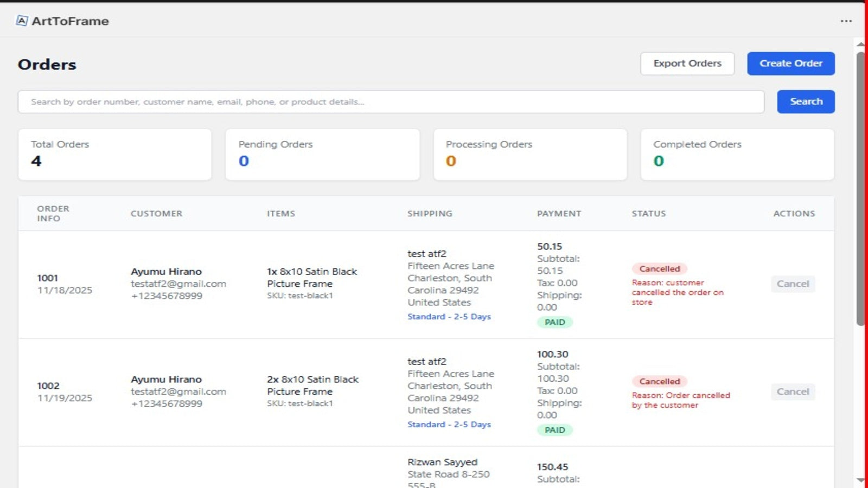Click the Export Orders button

point(687,63)
